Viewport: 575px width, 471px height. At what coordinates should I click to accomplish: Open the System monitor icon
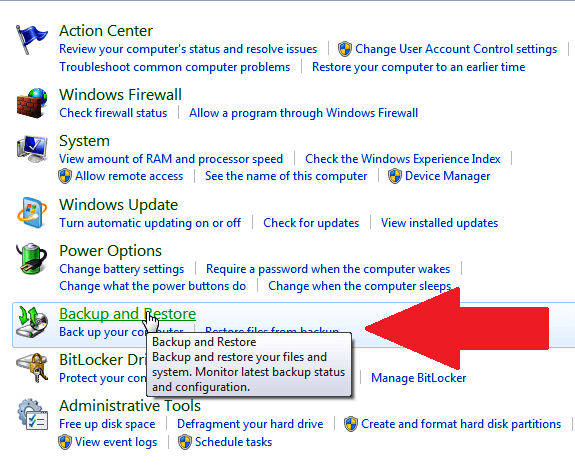click(32, 149)
